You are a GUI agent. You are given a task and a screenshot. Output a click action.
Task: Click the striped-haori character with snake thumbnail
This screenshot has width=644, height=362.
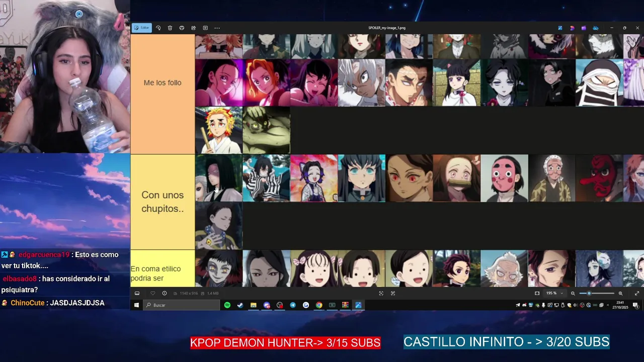coord(266,178)
